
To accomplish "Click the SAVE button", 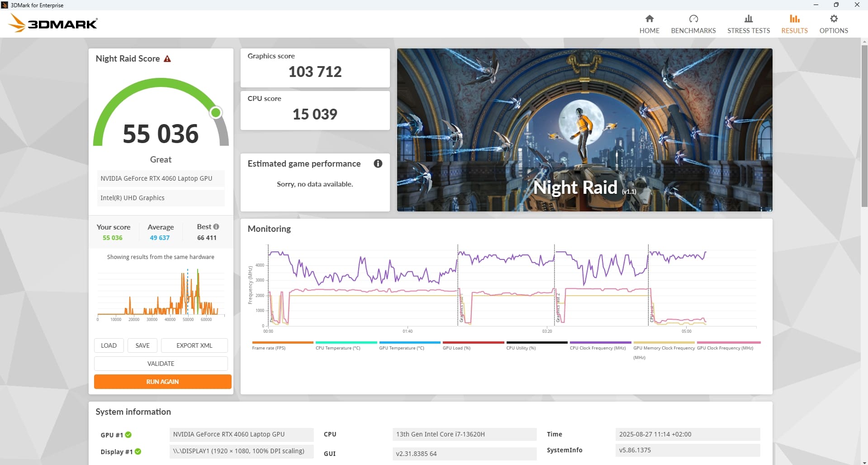I will pos(142,345).
